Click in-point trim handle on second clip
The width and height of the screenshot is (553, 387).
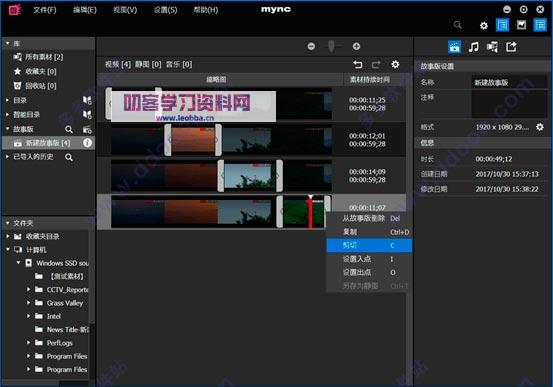tap(168, 140)
